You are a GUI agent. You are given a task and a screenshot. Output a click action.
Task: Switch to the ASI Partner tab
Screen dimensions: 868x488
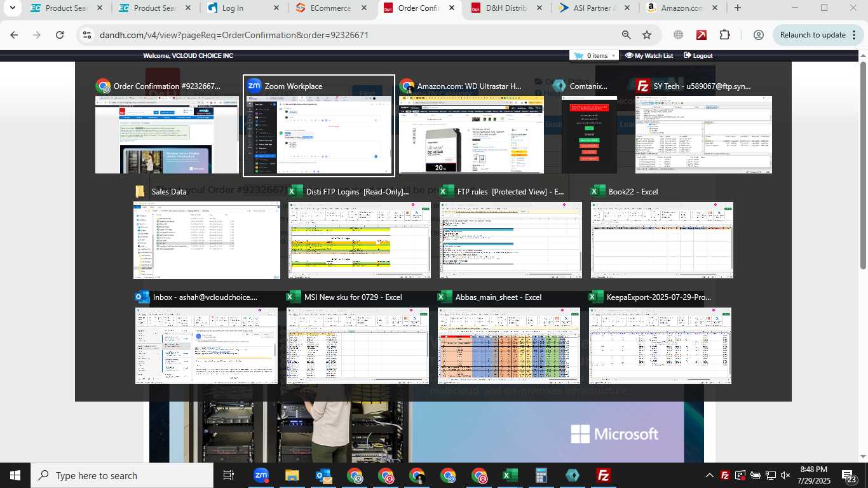click(593, 8)
